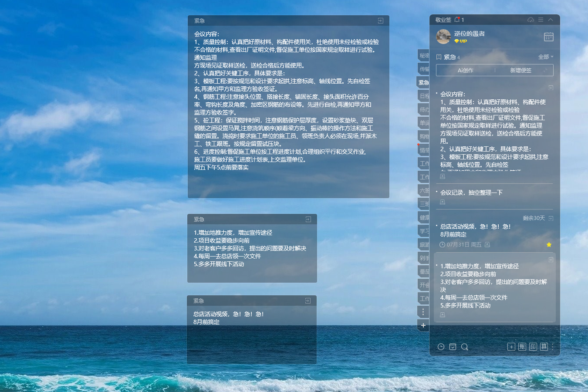This screenshot has height=392, width=588.
Task: Switch to the 六班 category tab
Action: click(x=424, y=191)
